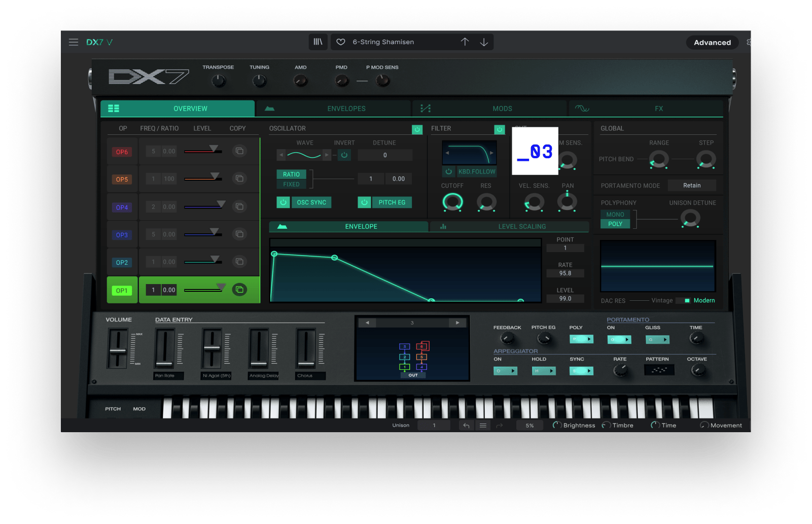Load next preset with down arrow
The height and width of the screenshot is (524, 812).
[484, 42]
